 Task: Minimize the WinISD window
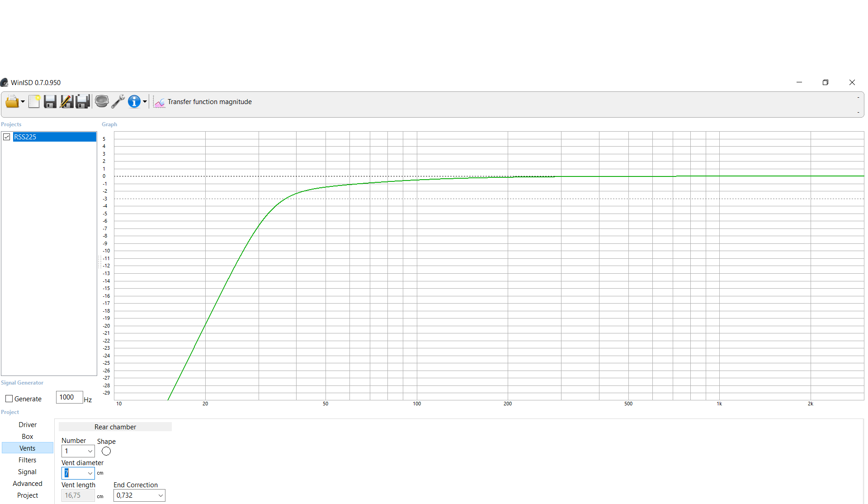coord(799,82)
